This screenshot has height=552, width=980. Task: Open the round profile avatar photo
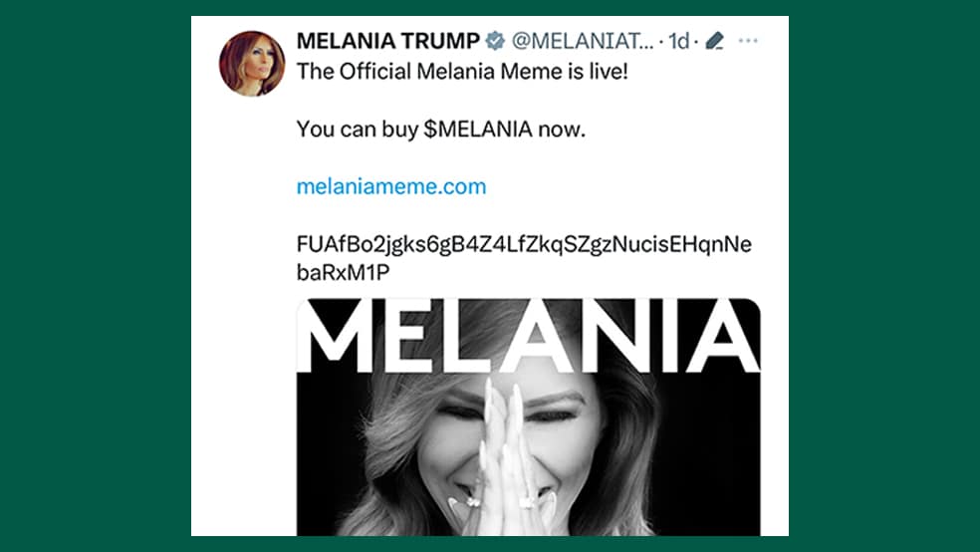[x=252, y=64]
